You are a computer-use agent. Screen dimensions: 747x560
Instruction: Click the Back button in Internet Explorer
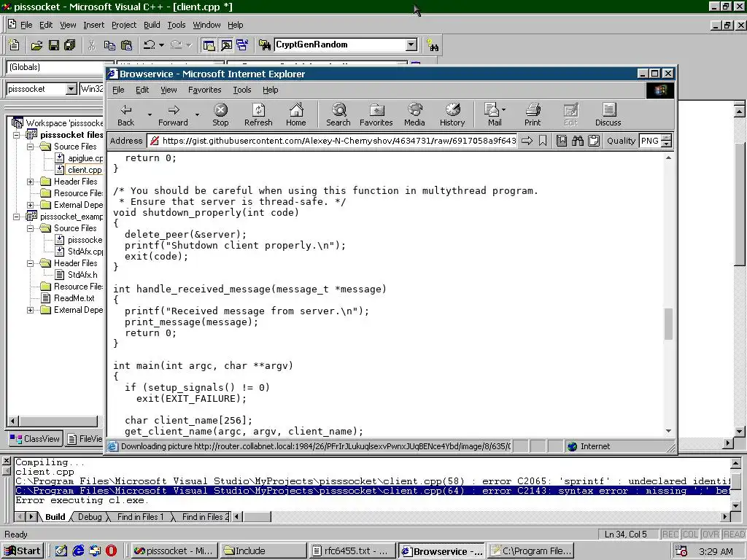(125, 115)
